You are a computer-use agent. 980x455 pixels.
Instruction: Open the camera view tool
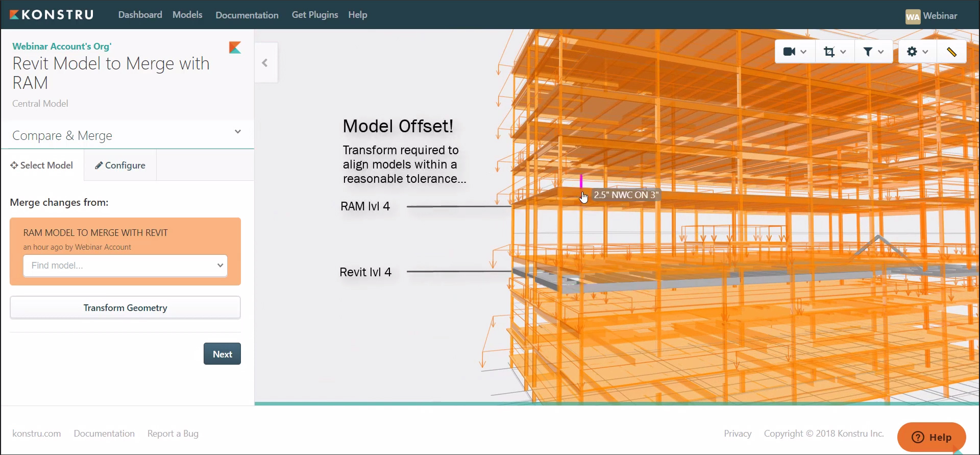pyautogui.click(x=789, y=52)
